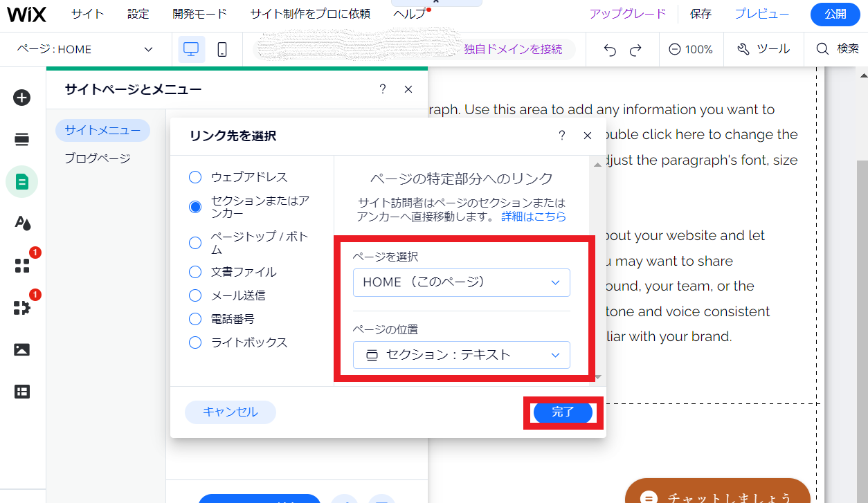
Task: Choose ライトボックス as link destination
Action: point(195,342)
